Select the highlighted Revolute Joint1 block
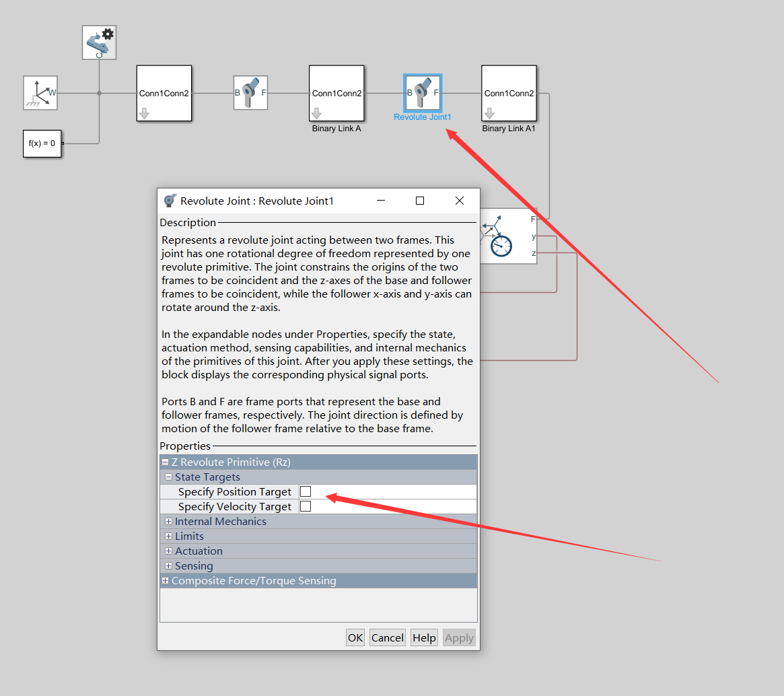Viewport: 784px width, 696px height. (x=422, y=92)
